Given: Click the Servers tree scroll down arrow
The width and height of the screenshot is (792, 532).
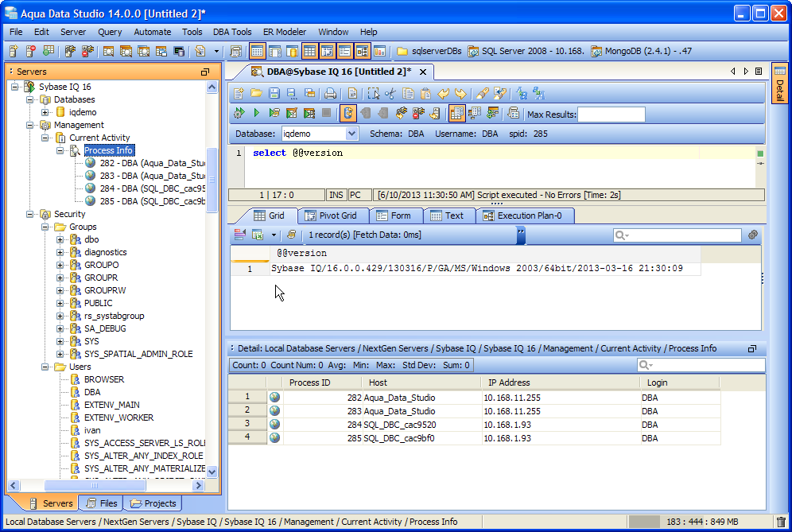Looking at the screenshot, I should pos(212,472).
